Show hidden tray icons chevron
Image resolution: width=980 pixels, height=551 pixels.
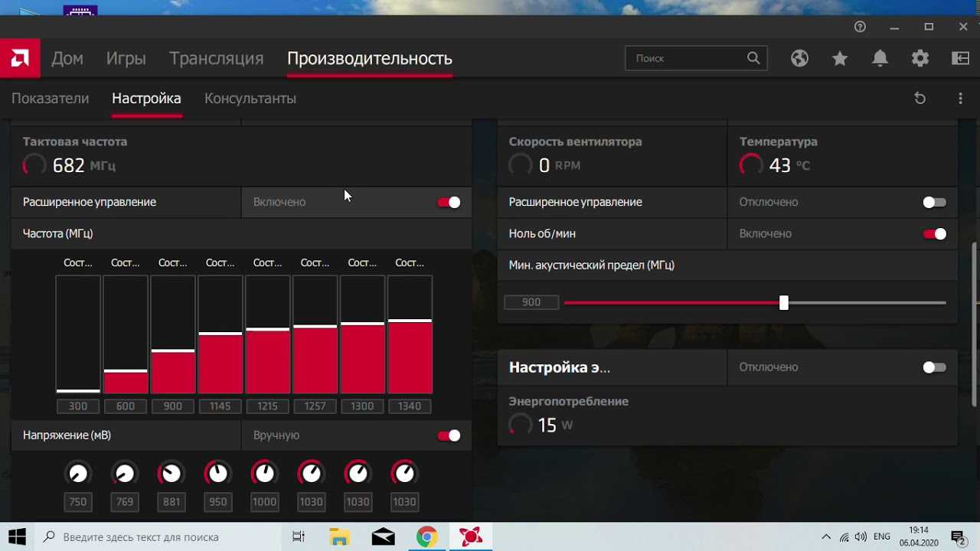(x=826, y=536)
